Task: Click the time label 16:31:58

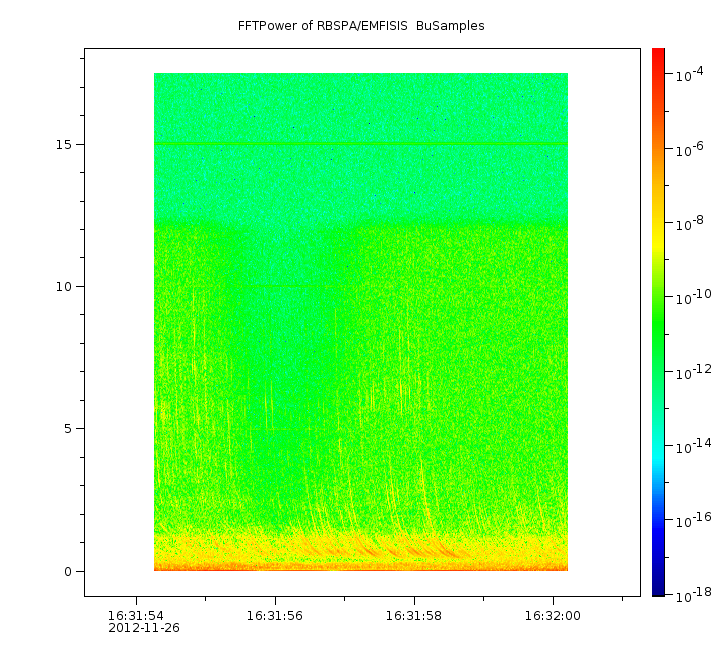Action: pyautogui.click(x=414, y=616)
